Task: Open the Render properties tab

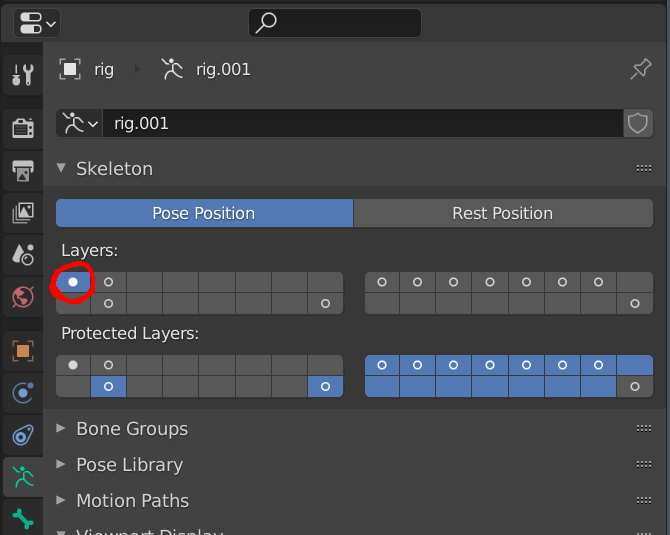Action: pos(23,128)
